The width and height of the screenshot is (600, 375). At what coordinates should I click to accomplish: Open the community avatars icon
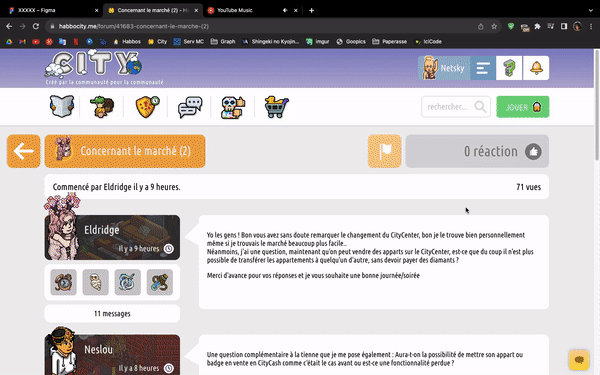pyautogui.click(x=102, y=107)
